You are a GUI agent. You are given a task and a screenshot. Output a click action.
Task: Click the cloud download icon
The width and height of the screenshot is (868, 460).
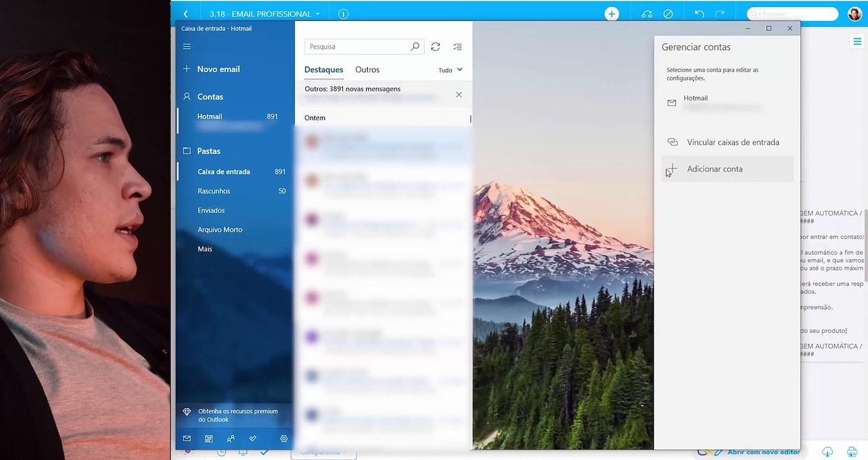click(827, 452)
